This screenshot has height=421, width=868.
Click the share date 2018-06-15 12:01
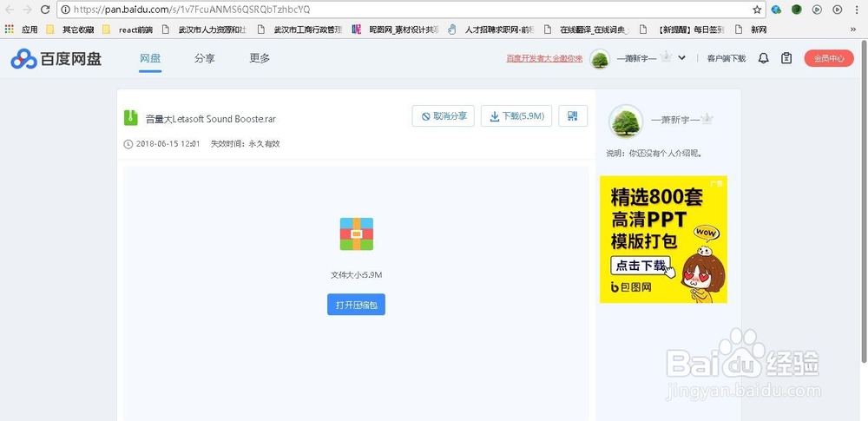point(168,144)
